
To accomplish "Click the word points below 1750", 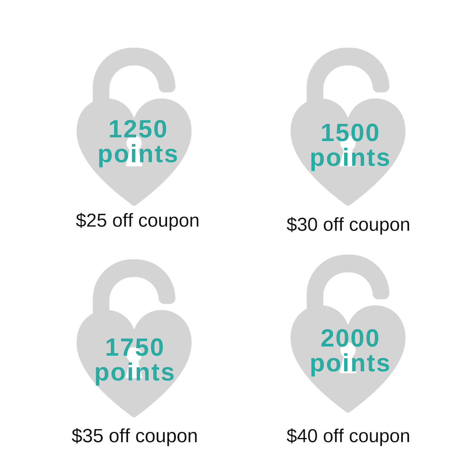I will (x=134, y=373).
